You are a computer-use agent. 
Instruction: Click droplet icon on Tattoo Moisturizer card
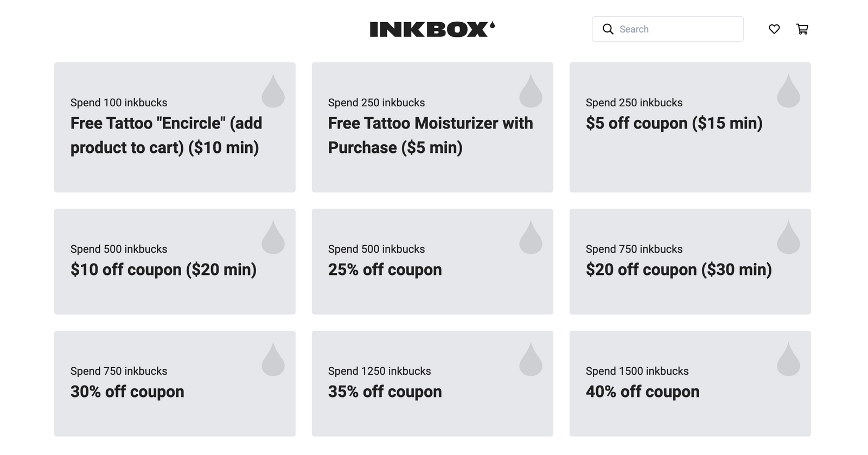click(531, 91)
